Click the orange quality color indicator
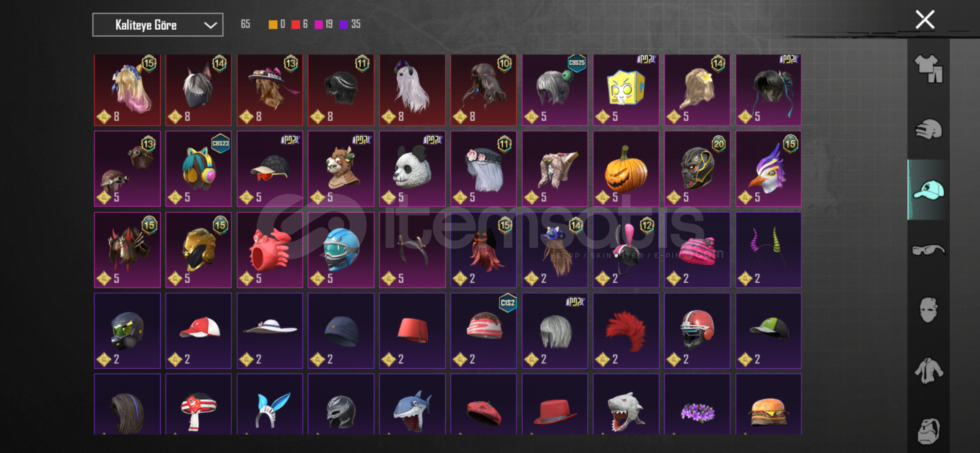This screenshot has height=453, width=980. point(273,24)
